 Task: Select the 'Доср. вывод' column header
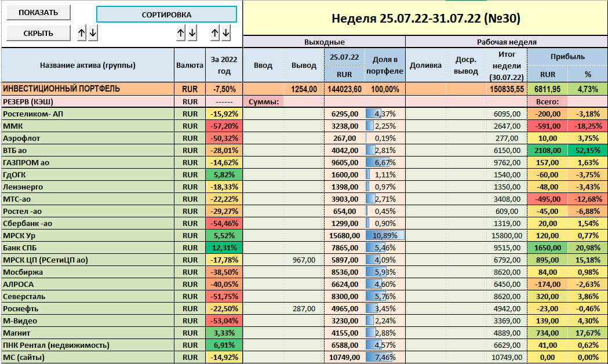coord(465,65)
